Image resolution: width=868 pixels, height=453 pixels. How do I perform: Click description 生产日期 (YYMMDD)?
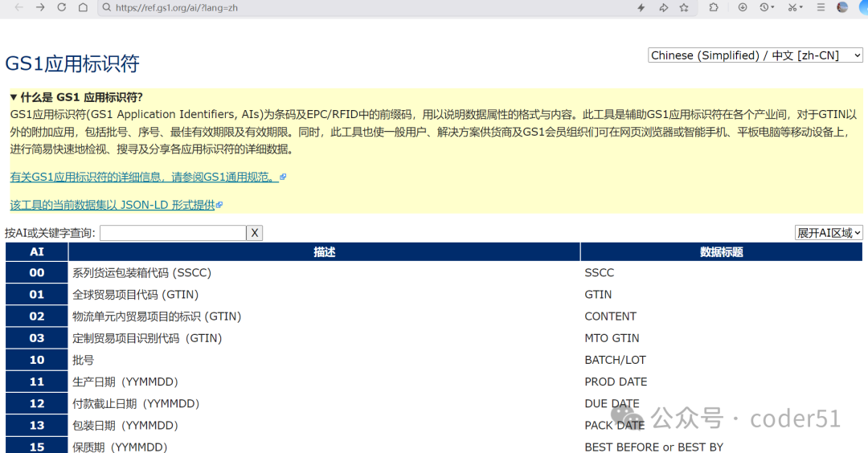point(125,382)
